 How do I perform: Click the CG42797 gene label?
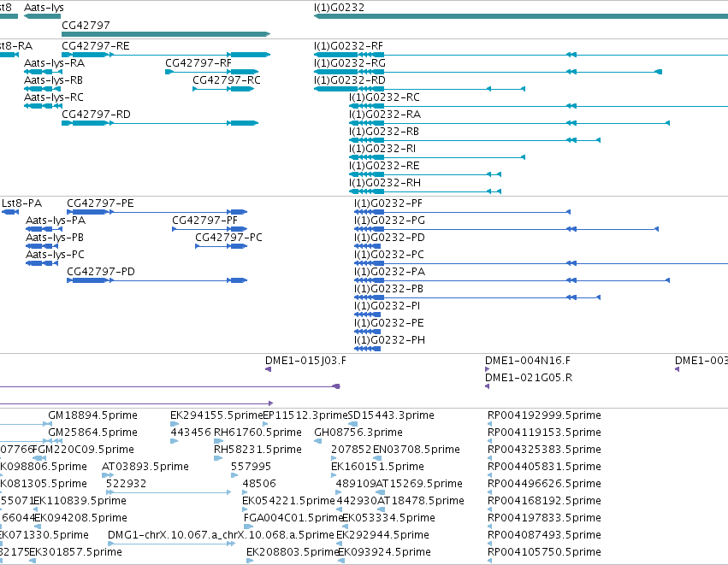(86, 25)
